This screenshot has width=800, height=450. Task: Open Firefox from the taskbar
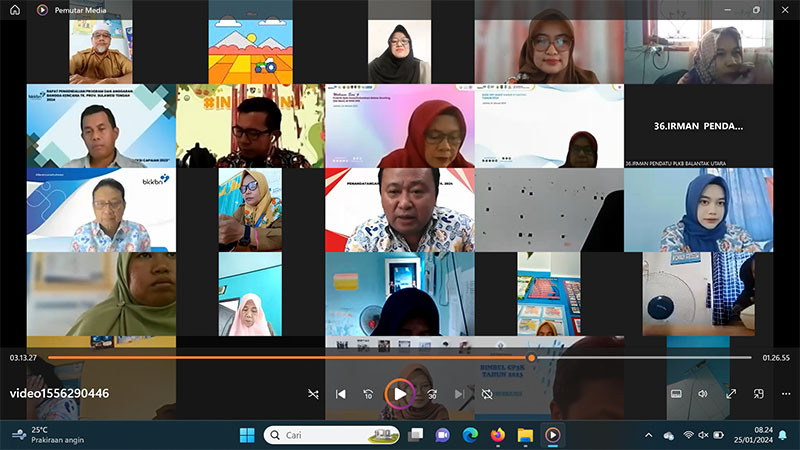pos(497,435)
